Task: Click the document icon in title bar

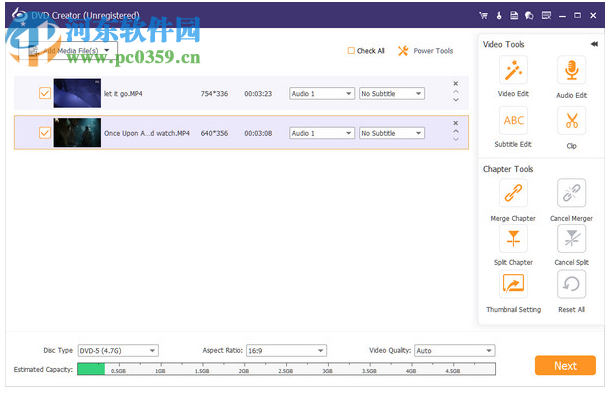Action: click(x=514, y=15)
